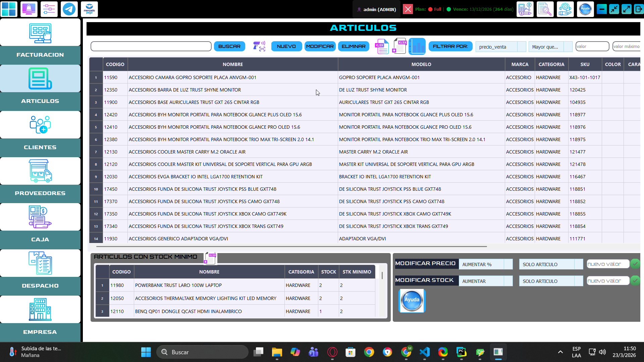Image resolution: width=644 pixels, height=362 pixels.
Task: Open the Despacho checklist icon
Action: coord(40,263)
